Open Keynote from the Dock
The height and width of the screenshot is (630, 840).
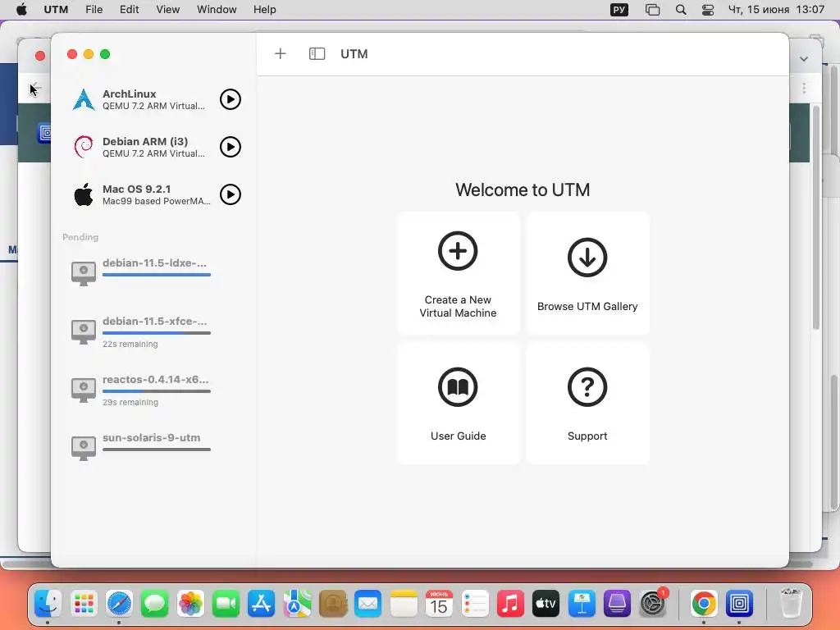[582, 604]
